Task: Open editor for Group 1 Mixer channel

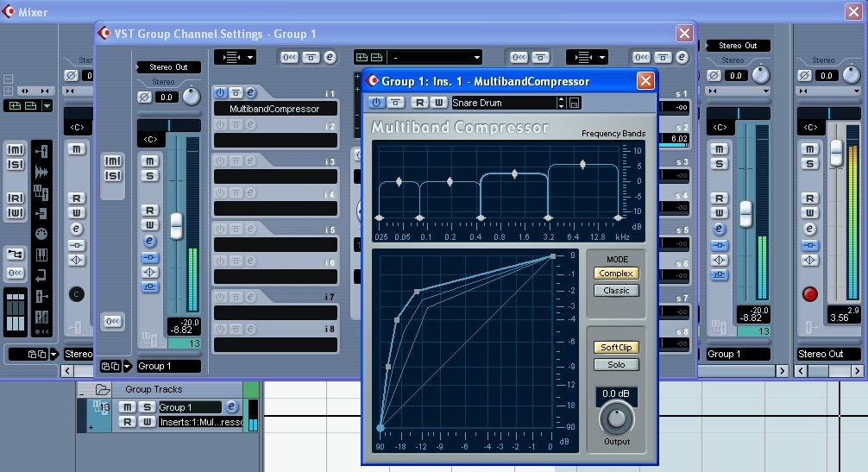Action: point(719,229)
